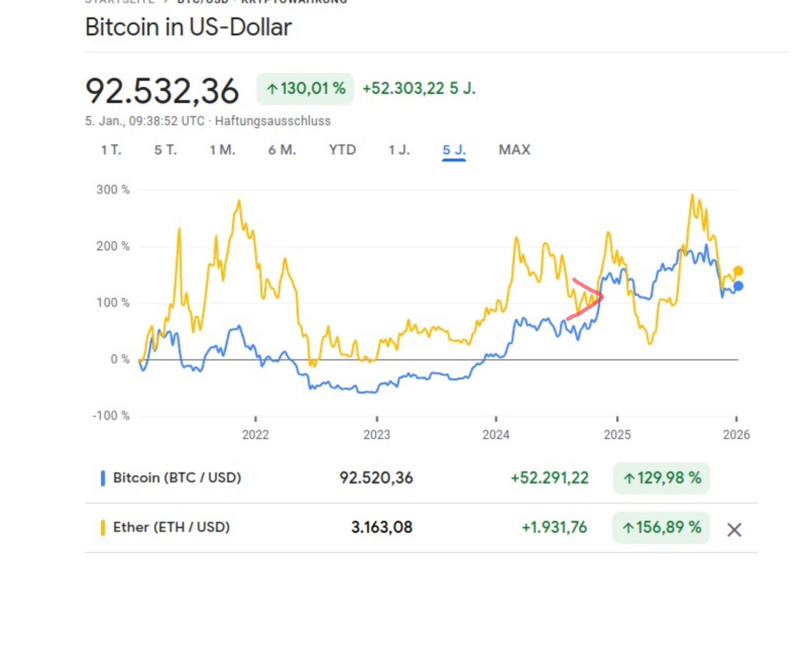Click the 129,98 % Bitcoin change badge
The height and width of the screenshot is (647, 812).
661,478
